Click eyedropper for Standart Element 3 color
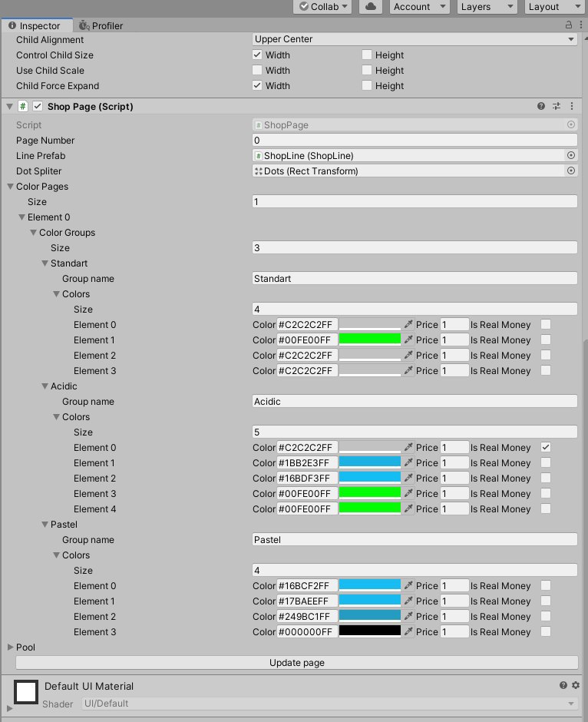588x722 pixels. (408, 370)
